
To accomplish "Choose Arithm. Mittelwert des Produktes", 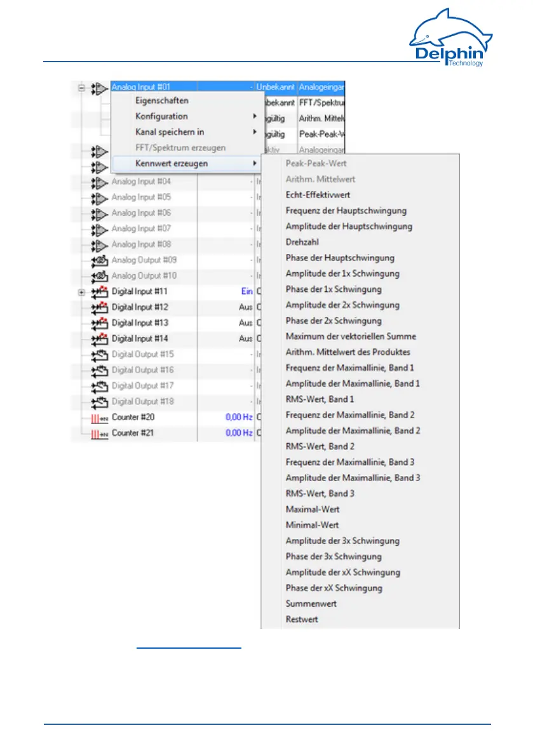I will (x=360, y=352).
